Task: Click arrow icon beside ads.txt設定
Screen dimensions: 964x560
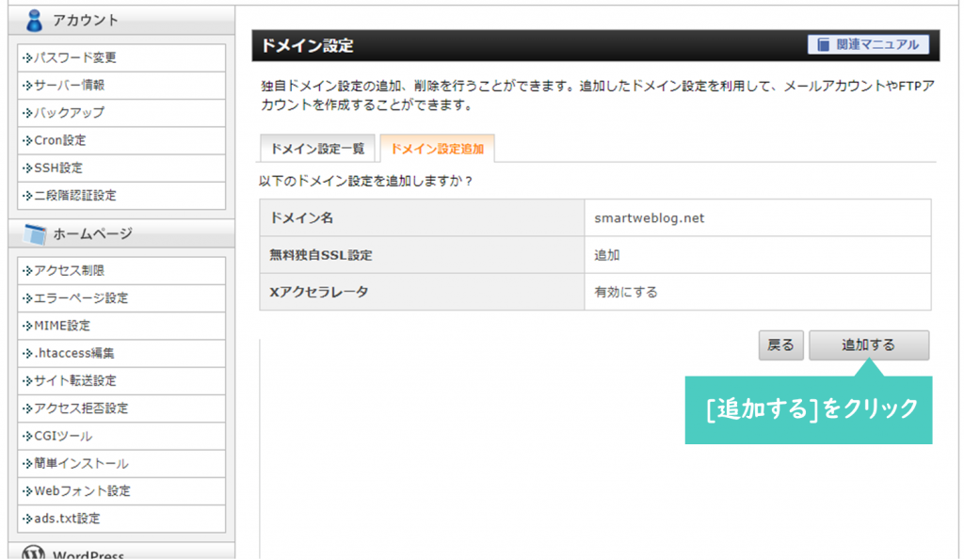Action: click(x=27, y=519)
